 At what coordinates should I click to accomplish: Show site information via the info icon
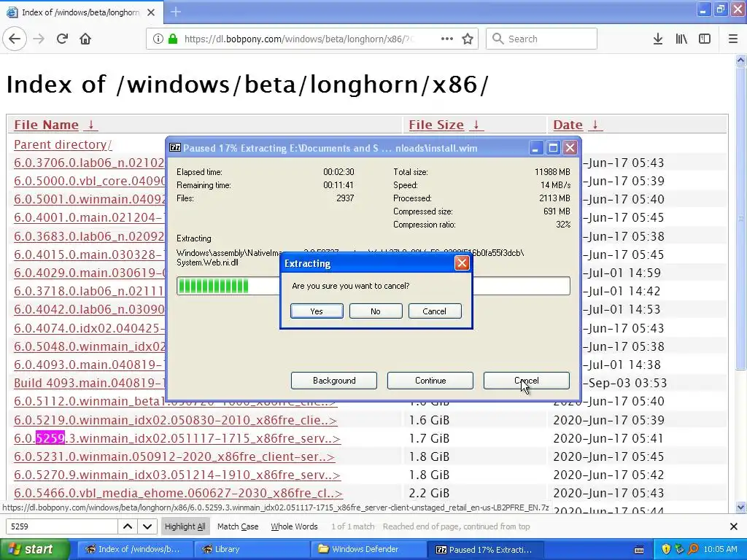(158, 39)
